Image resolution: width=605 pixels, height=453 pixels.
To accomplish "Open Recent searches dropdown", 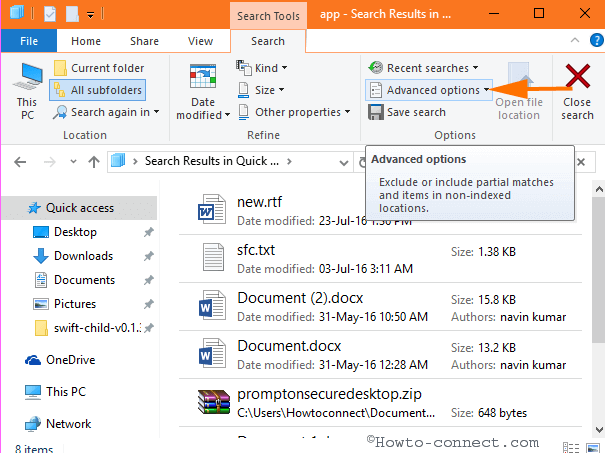I will [423, 68].
